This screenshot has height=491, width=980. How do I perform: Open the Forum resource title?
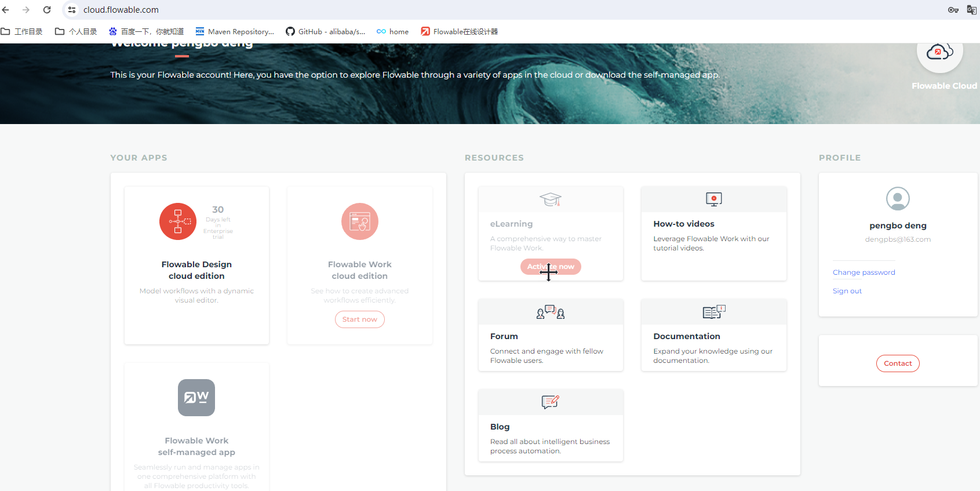click(504, 336)
